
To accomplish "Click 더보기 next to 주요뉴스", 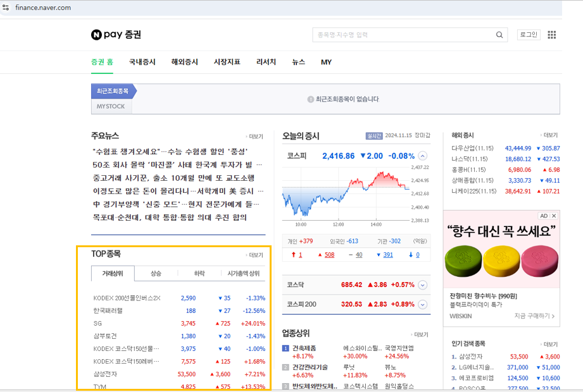I will pyautogui.click(x=254, y=137).
